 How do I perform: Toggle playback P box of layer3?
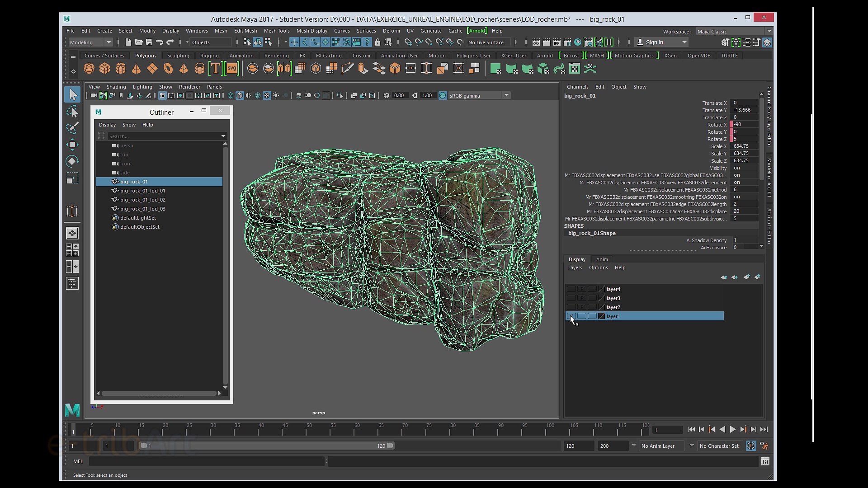[x=582, y=298]
